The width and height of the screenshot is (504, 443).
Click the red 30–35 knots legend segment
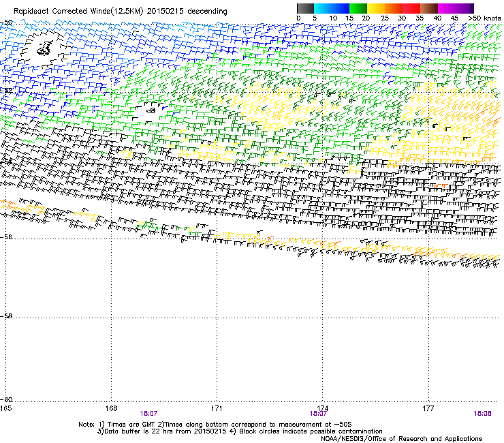[411, 8]
